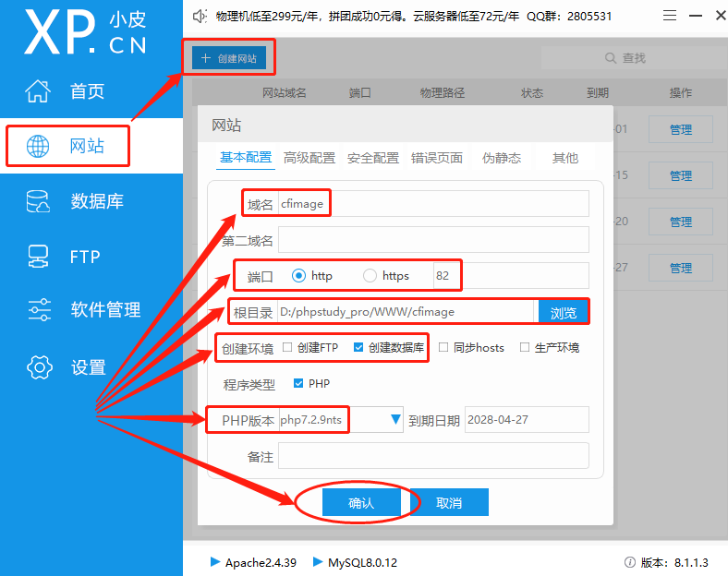Click the settings gear icon

coord(40,367)
